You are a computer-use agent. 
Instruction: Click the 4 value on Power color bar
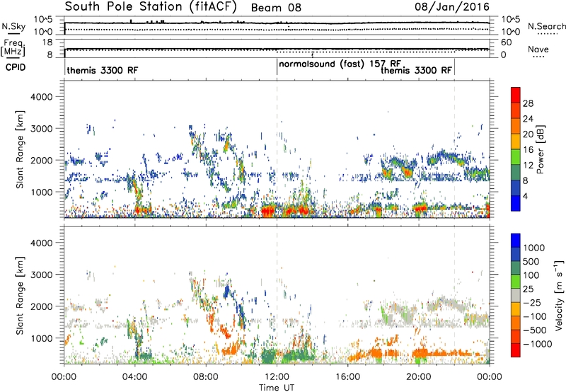pyautogui.click(x=525, y=196)
